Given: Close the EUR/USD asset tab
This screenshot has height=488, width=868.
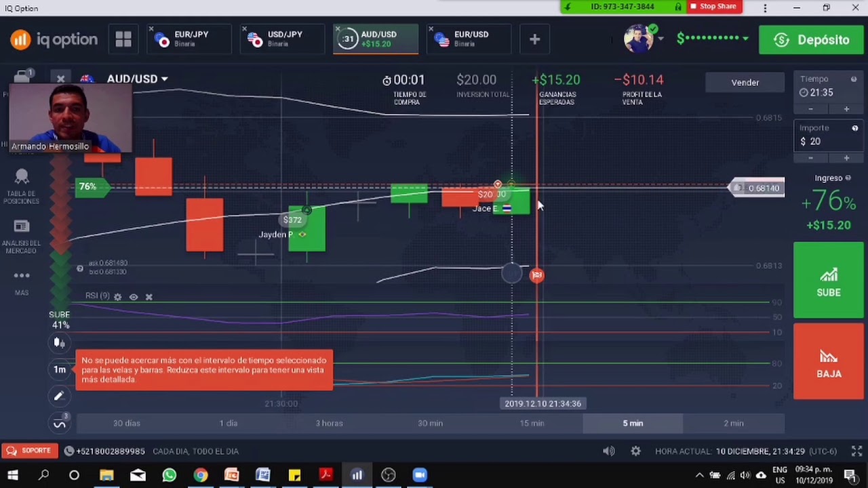Looking at the screenshot, I should (431, 29).
